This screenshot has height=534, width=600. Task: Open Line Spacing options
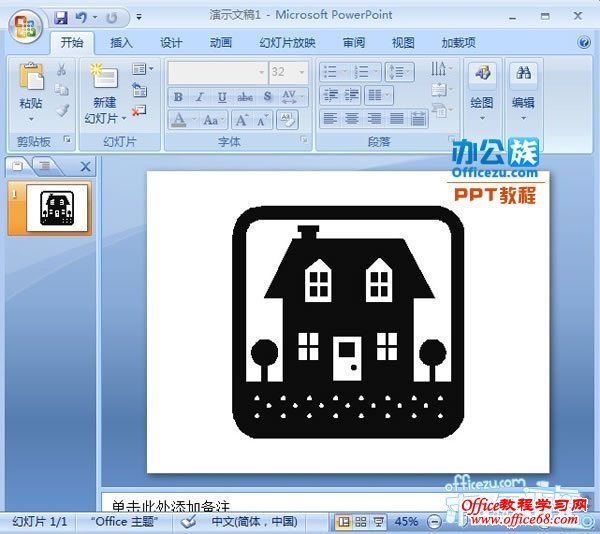point(399,72)
